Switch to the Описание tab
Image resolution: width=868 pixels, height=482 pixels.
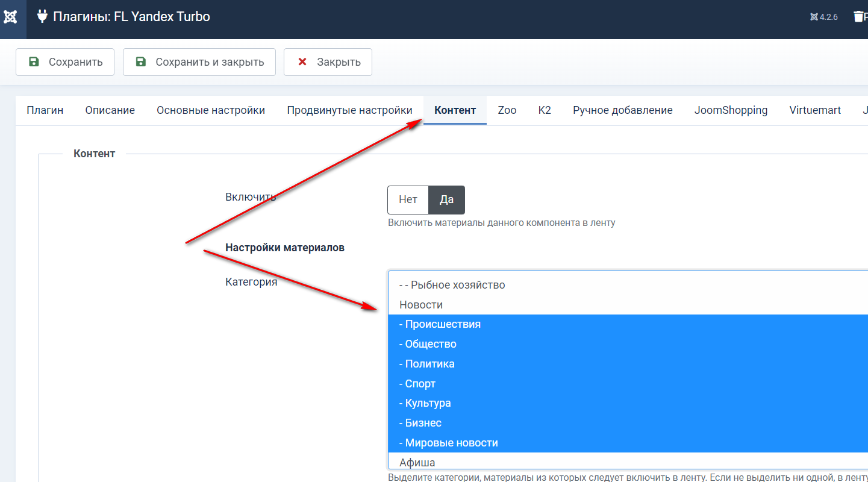110,110
